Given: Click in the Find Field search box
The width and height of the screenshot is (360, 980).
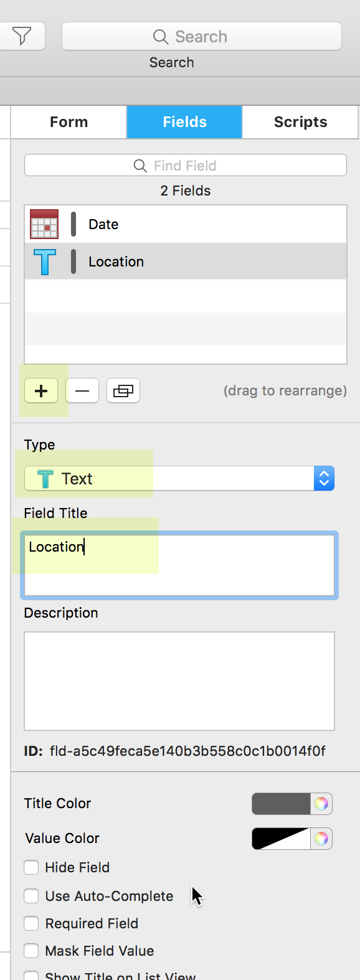Looking at the screenshot, I should tap(186, 165).
